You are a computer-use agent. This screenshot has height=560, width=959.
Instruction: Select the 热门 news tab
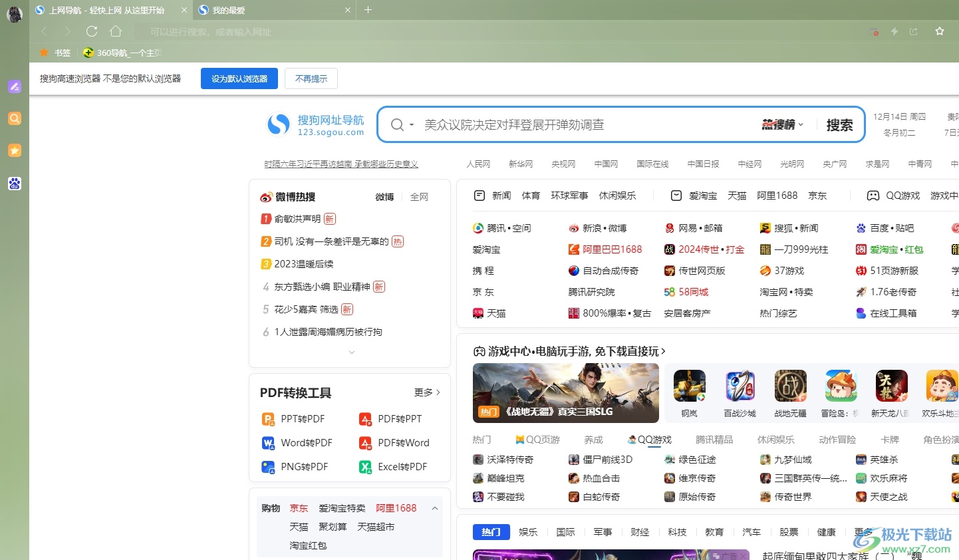[x=491, y=532]
